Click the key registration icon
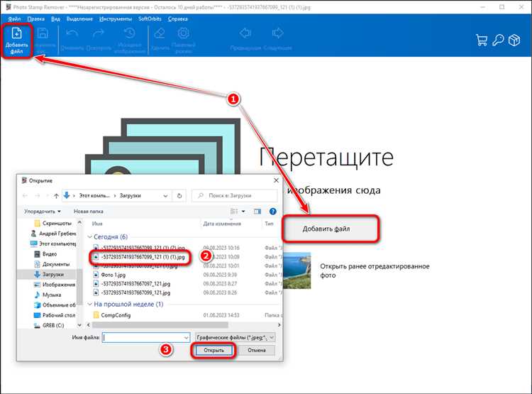The width and height of the screenshot is (532, 394). pos(498,40)
